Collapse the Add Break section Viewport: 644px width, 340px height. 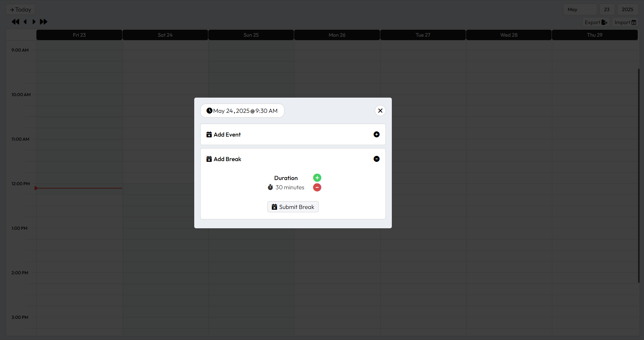pos(376,159)
